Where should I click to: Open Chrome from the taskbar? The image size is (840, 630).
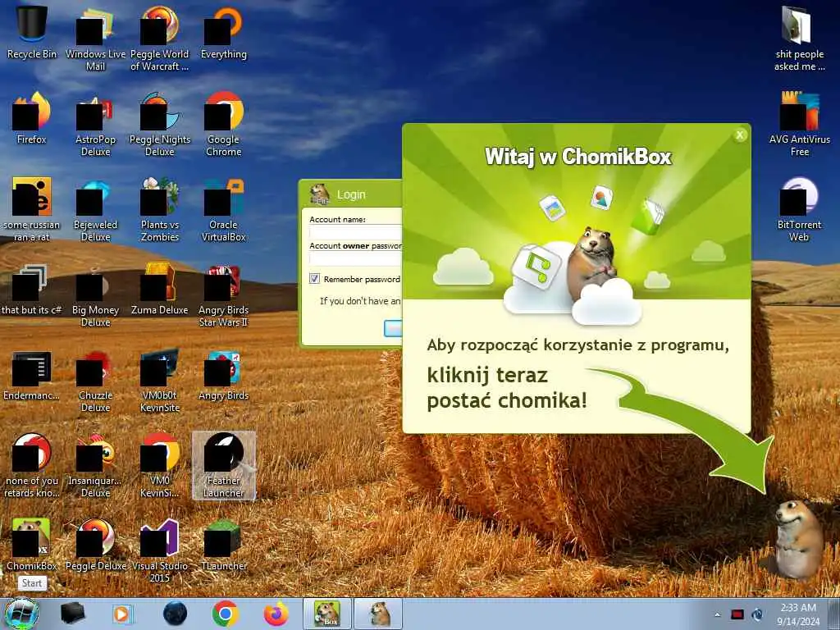pos(225,614)
